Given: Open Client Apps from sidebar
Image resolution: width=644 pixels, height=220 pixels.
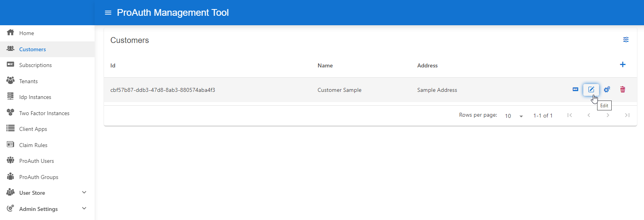Looking at the screenshot, I should tap(33, 129).
